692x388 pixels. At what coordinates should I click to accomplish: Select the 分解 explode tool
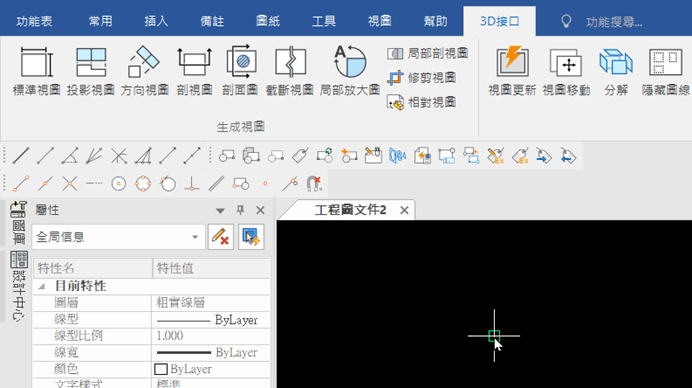coord(616,71)
